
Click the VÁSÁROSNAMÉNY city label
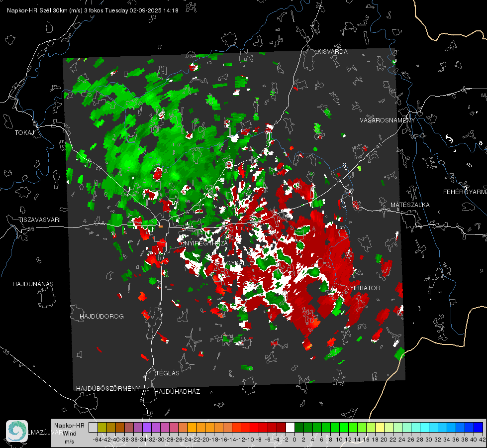pyautogui.click(x=388, y=120)
